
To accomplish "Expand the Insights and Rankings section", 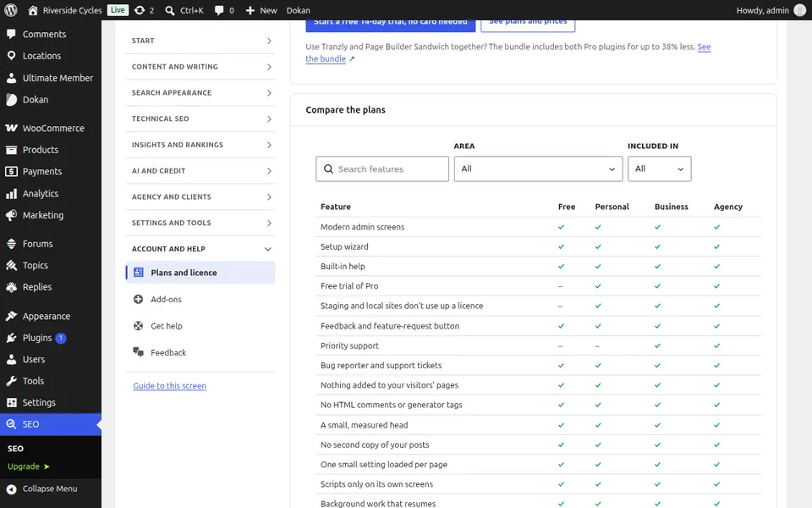I will coord(200,145).
